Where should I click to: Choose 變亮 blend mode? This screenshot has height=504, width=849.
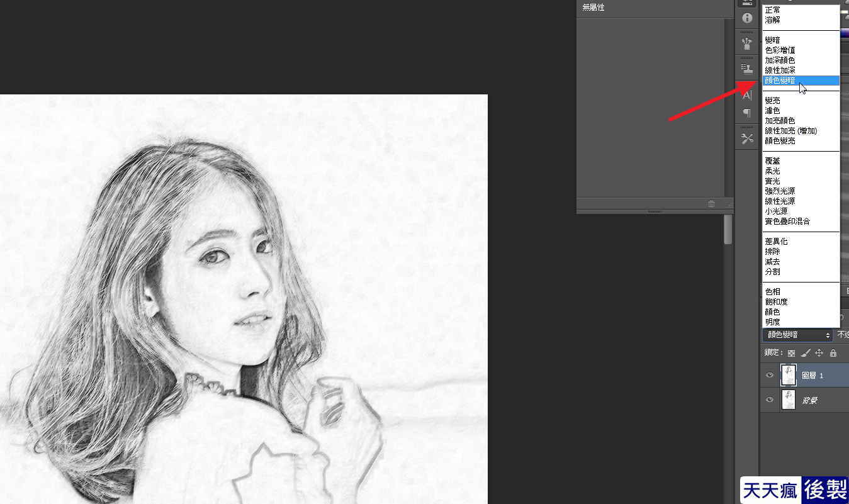point(801,101)
